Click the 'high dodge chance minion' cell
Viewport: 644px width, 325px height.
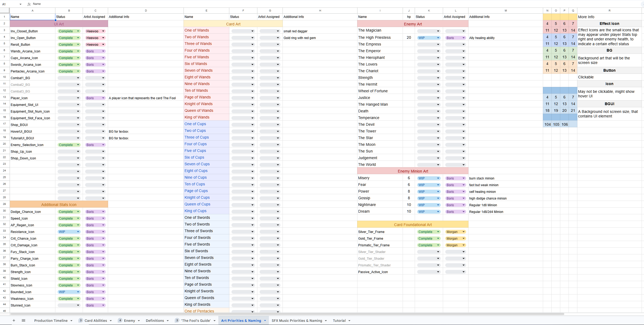[x=506, y=198]
